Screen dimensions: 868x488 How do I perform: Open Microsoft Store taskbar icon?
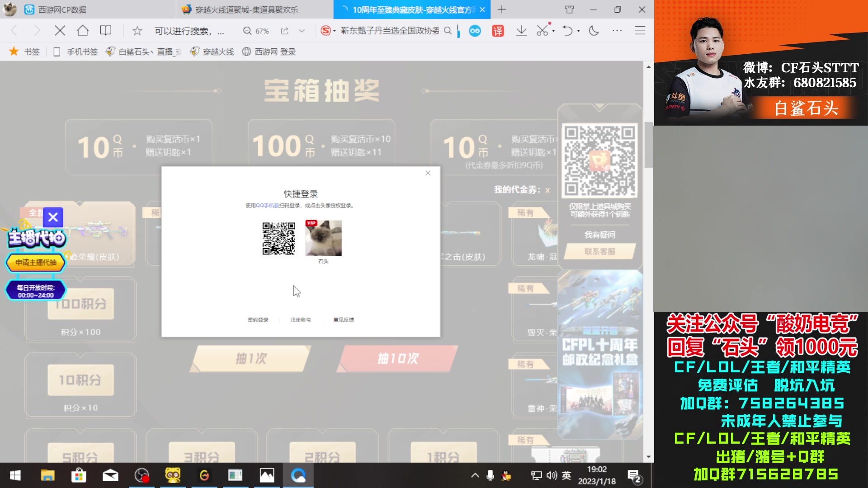pyautogui.click(x=79, y=475)
